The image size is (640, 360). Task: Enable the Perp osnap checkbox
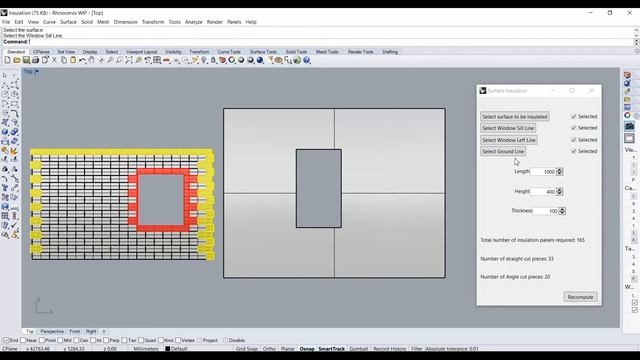pos(106,340)
